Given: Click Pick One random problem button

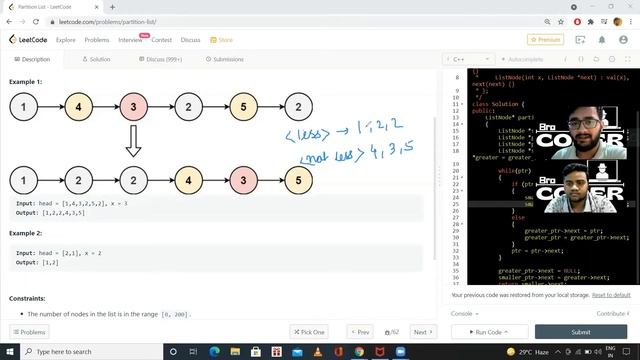Looking at the screenshot, I should (x=309, y=332).
